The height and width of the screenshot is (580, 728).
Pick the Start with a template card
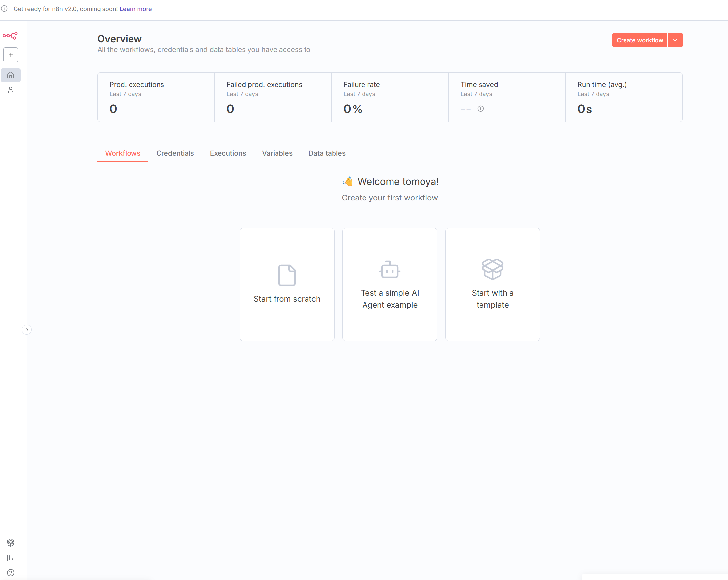tap(492, 284)
